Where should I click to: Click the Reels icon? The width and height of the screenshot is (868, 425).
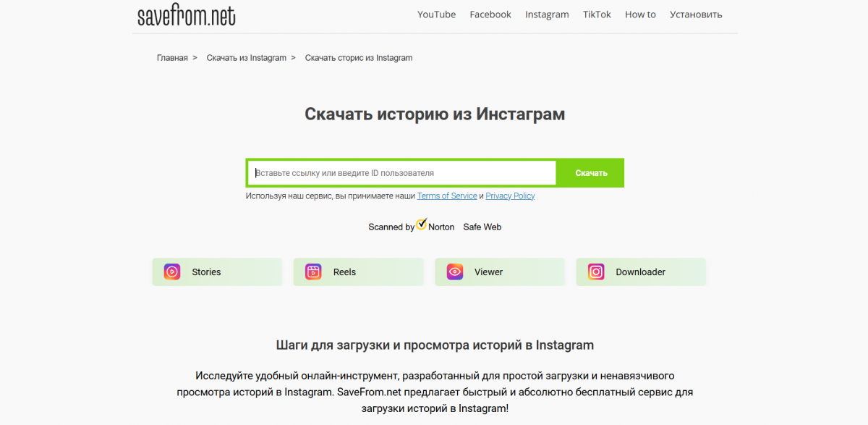coord(313,272)
